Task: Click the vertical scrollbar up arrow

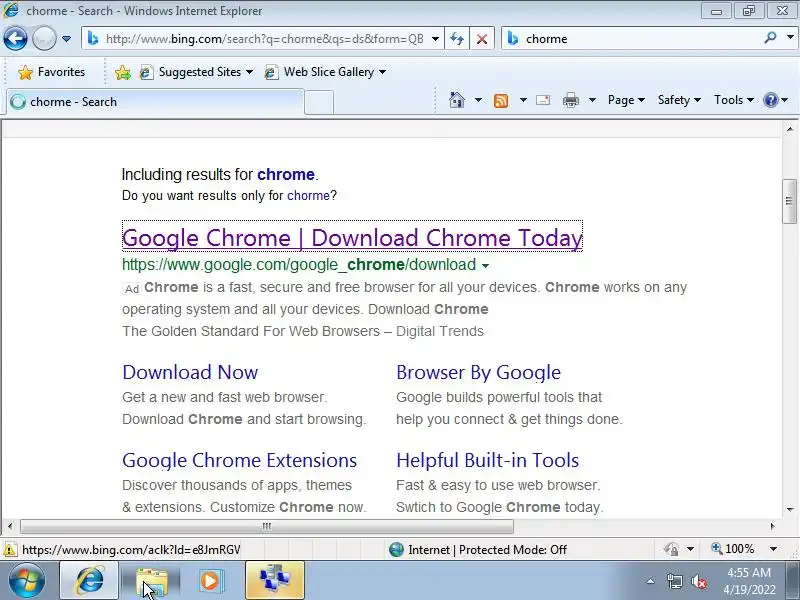Action: 789,129
